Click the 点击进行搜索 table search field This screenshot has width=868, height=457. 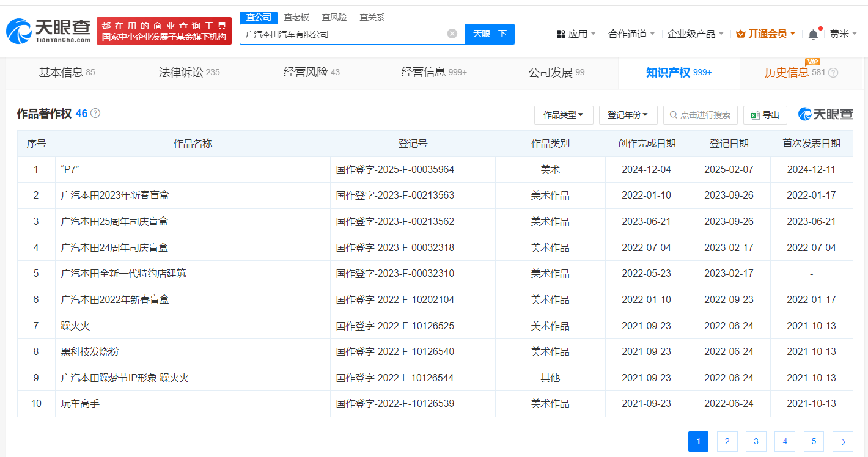tap(701, 115)
